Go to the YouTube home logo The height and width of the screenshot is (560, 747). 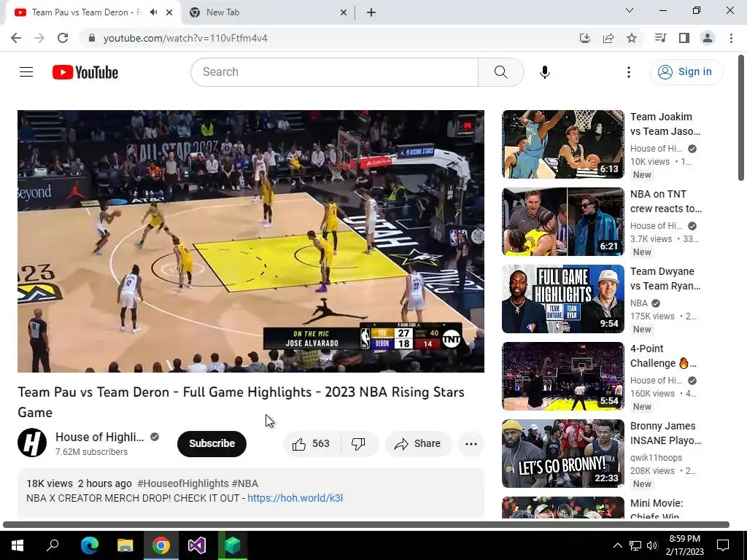85,72
